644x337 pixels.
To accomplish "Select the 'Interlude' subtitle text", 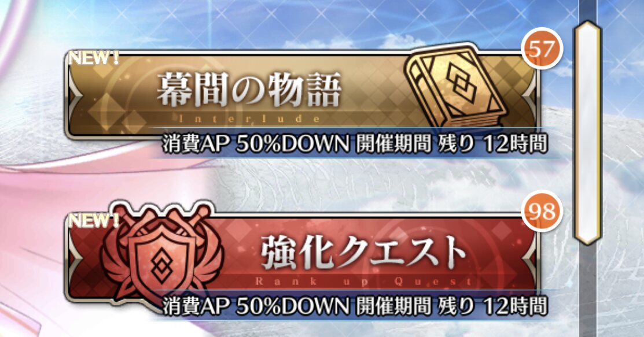I will 249,119.
